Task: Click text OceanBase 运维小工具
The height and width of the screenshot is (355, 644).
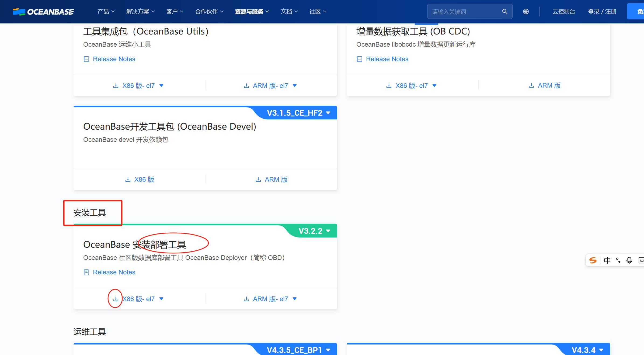Action: point(117,44)
